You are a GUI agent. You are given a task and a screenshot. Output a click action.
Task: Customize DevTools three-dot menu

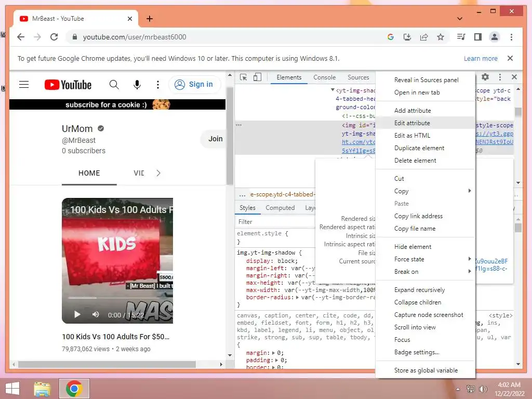pos(500,77)
